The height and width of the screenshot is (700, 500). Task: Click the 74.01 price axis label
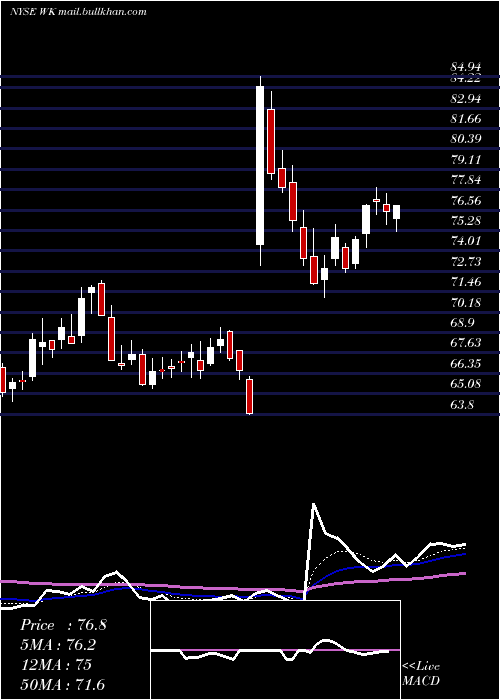click(x=466, y=241)
